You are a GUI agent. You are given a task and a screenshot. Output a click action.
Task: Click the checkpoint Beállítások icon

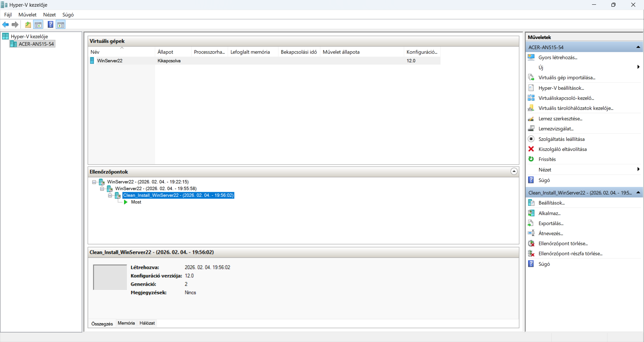tap(531, 203)
